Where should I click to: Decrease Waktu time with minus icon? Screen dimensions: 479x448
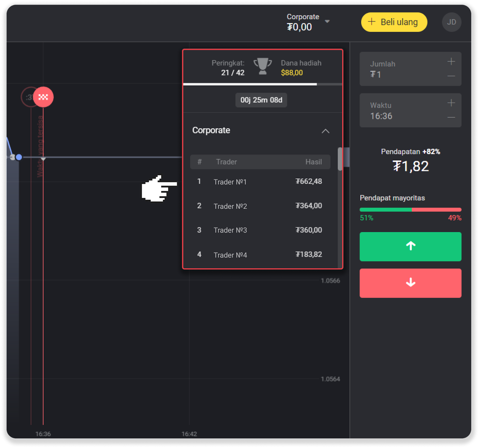pos(451,117)
